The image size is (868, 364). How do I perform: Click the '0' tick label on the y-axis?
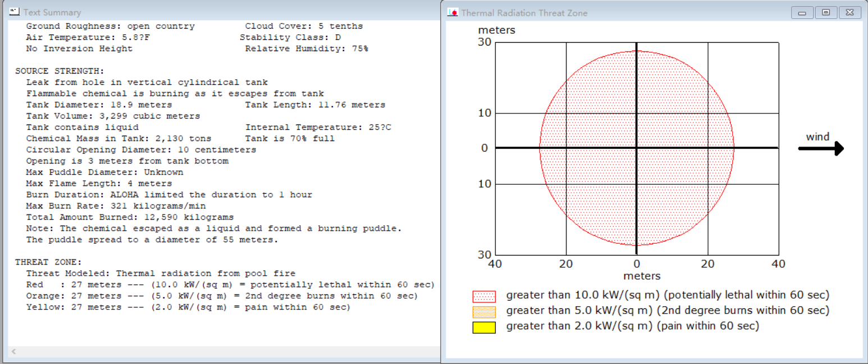[x=485, y=148]
